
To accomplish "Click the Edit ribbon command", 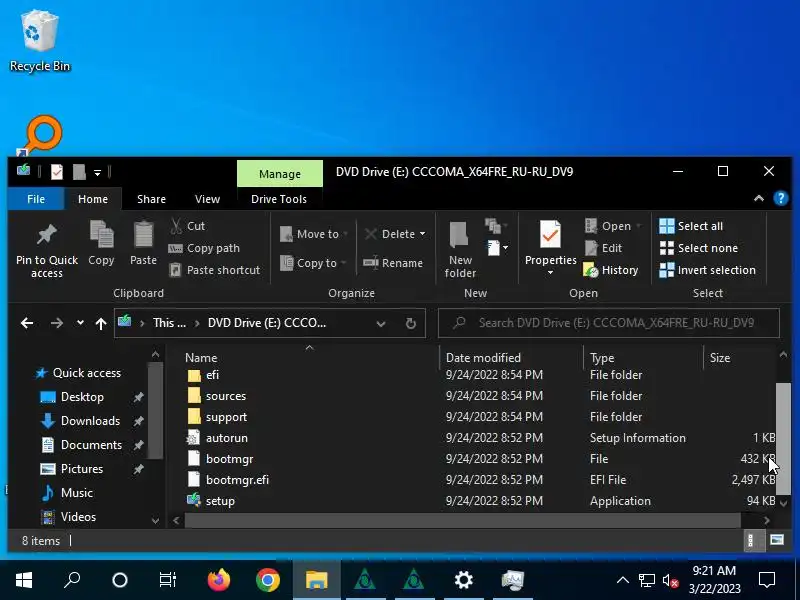I will pyautogui.click(x=604, y=248).
